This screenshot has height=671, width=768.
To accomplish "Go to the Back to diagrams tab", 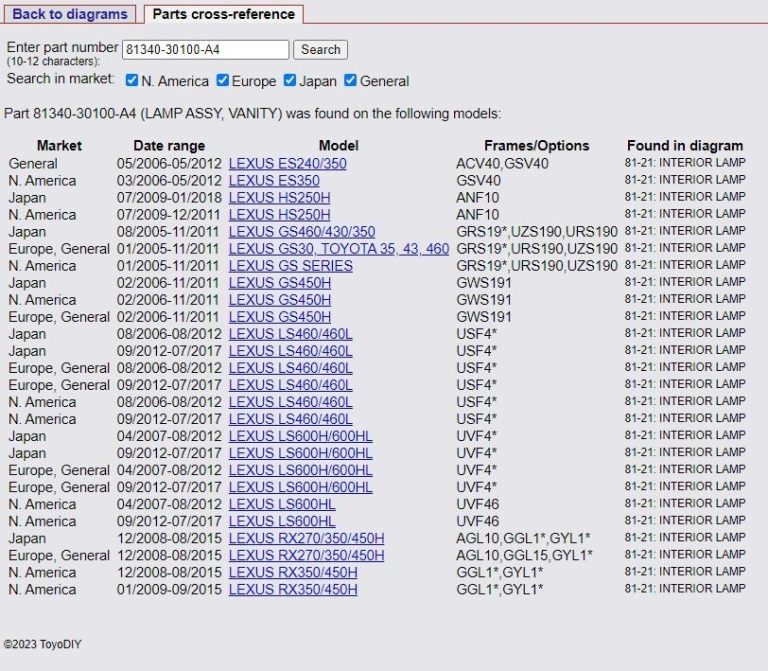I will point(70,14).
